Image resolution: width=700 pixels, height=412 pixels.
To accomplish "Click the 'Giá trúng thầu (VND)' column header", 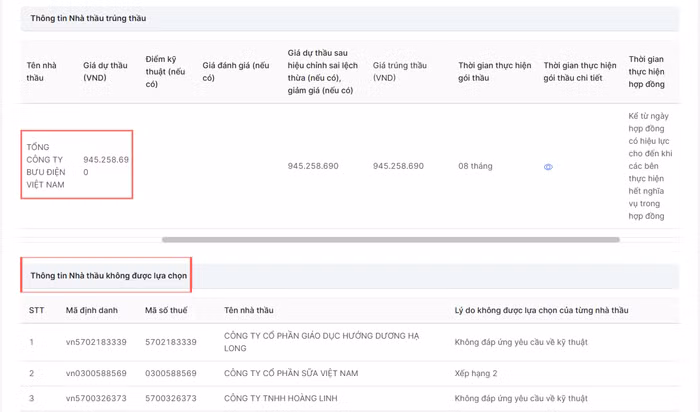I will [400, 71].
